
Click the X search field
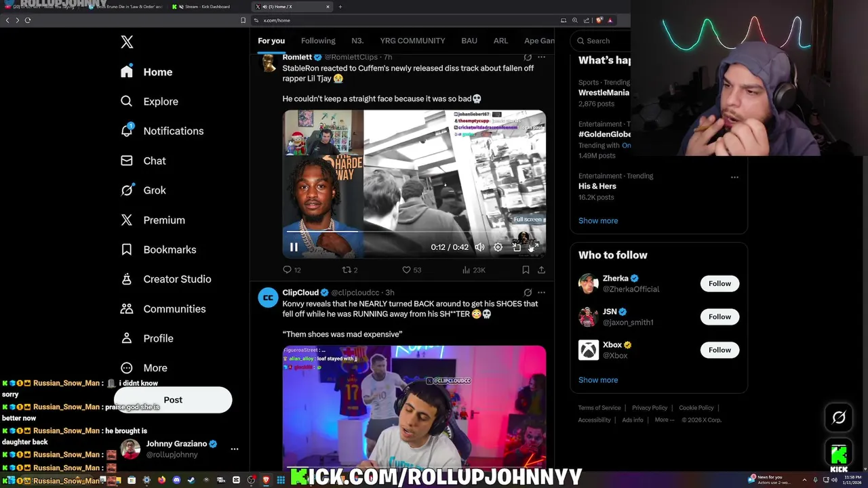pos(600,41)
